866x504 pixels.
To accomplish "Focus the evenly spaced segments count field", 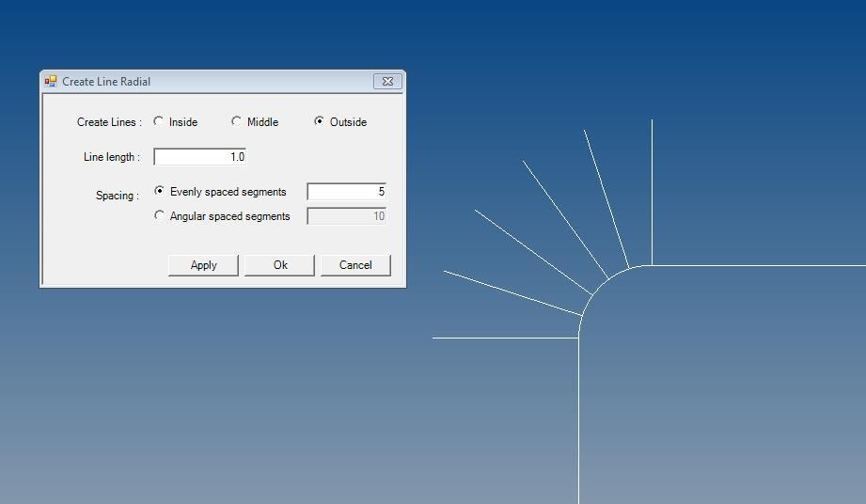I will [x=347, y=192].
